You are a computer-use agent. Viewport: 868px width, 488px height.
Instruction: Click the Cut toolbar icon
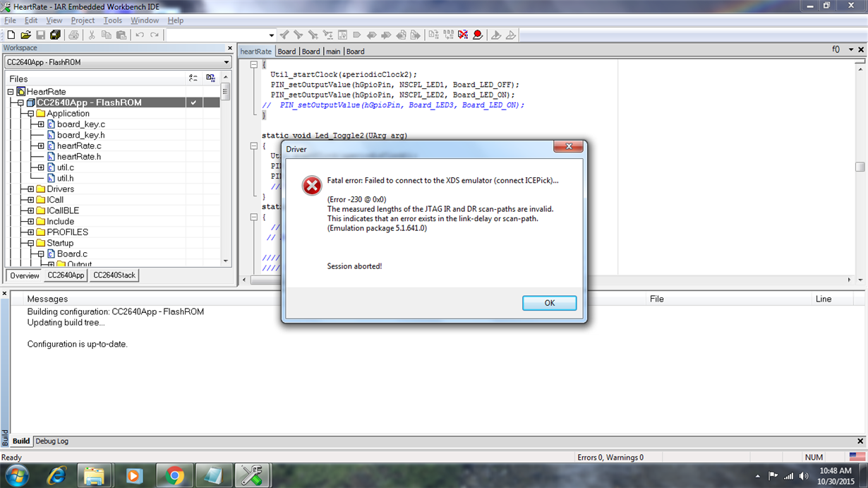[92, 35]
